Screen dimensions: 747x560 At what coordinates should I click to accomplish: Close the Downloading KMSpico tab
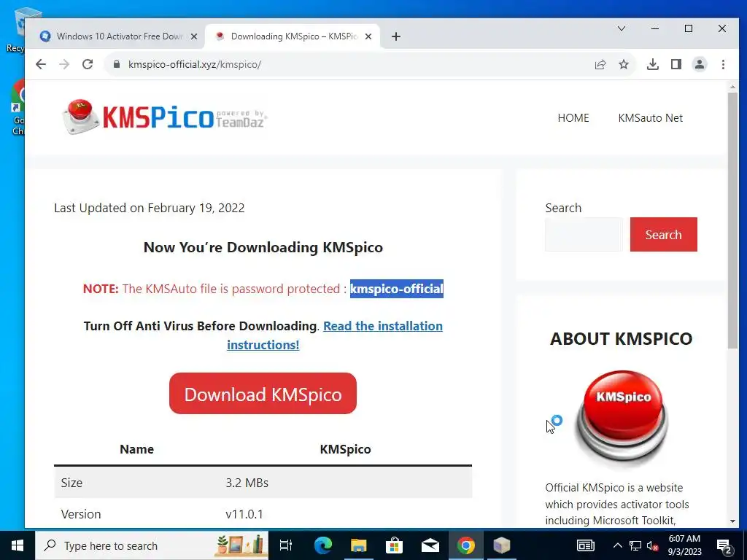(368, 36)
